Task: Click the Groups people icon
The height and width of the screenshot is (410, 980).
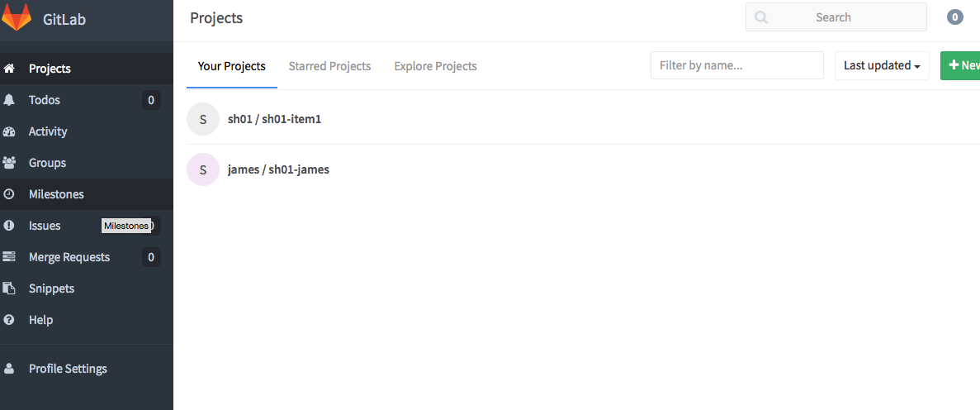Action: click(x=10, y=163)
